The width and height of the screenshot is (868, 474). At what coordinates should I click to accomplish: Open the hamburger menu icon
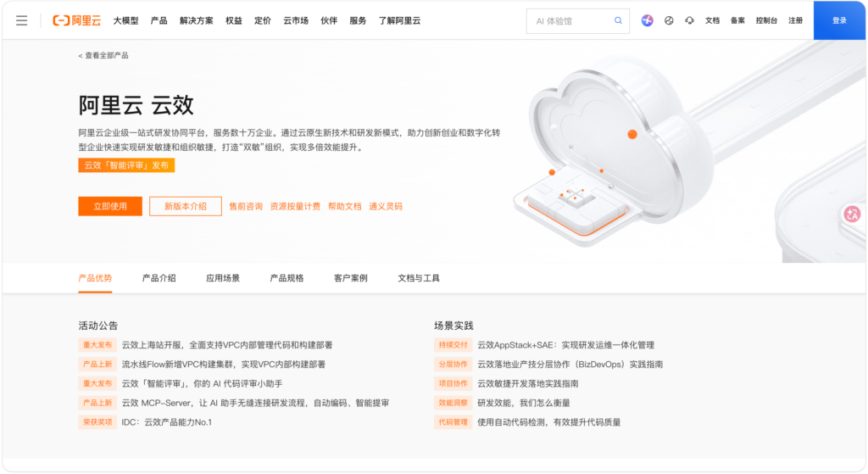click(x=21, y=21)
